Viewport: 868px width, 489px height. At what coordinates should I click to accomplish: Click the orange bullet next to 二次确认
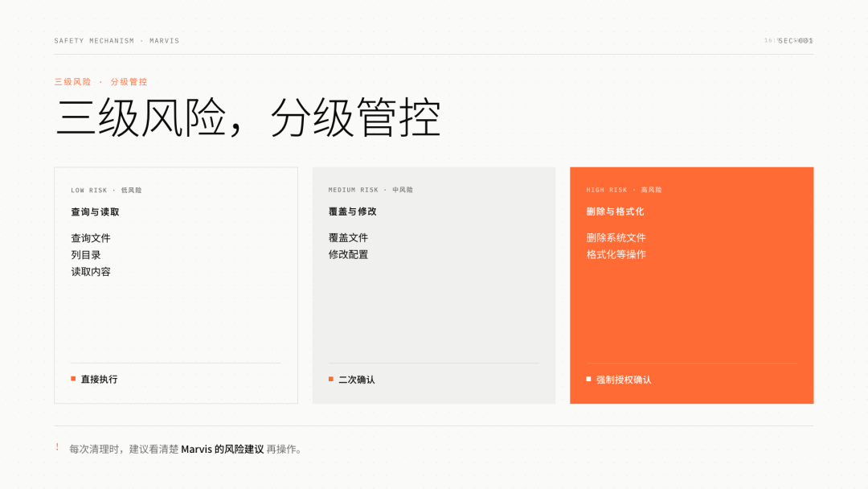click(331, 380)
